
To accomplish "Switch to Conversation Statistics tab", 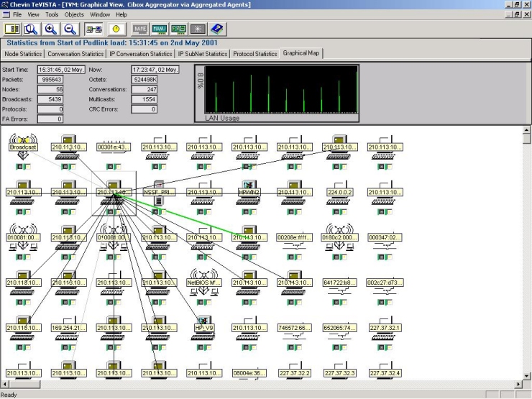I will (75, 54).
